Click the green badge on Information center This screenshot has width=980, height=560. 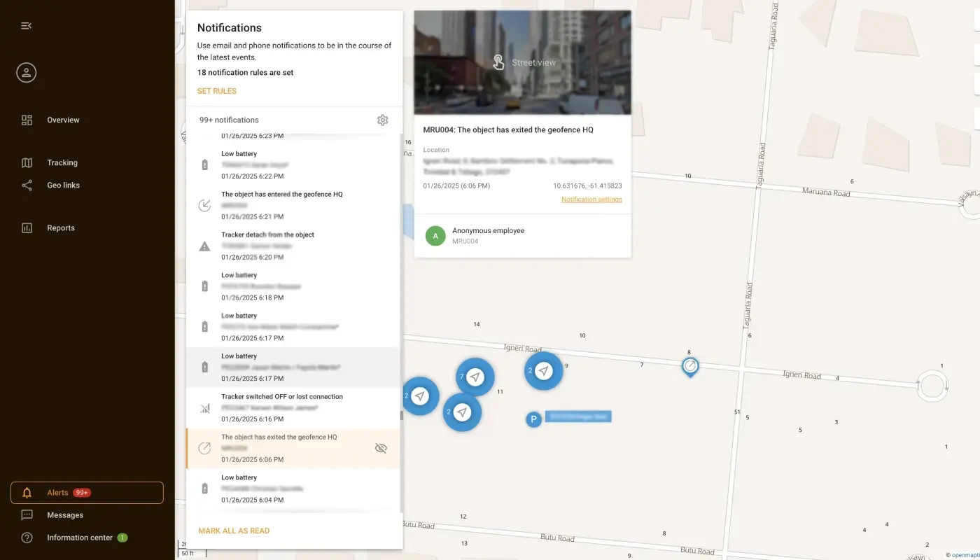pyautogui.click(x=122, y=538)
